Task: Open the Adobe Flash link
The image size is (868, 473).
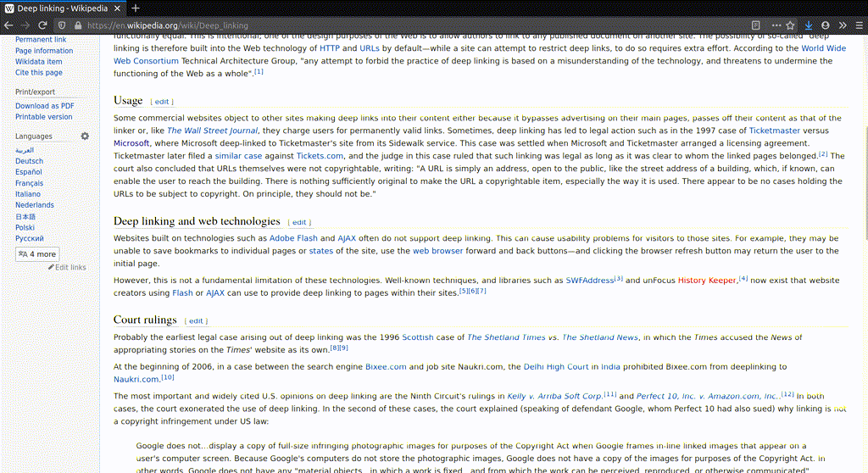Action: 293,238
